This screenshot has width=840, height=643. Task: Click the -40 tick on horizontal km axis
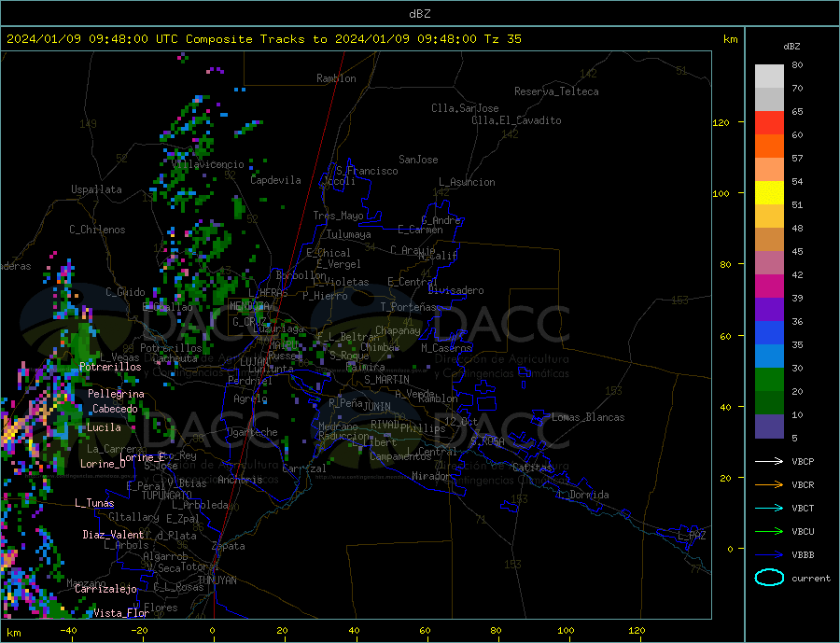point(68,631)
